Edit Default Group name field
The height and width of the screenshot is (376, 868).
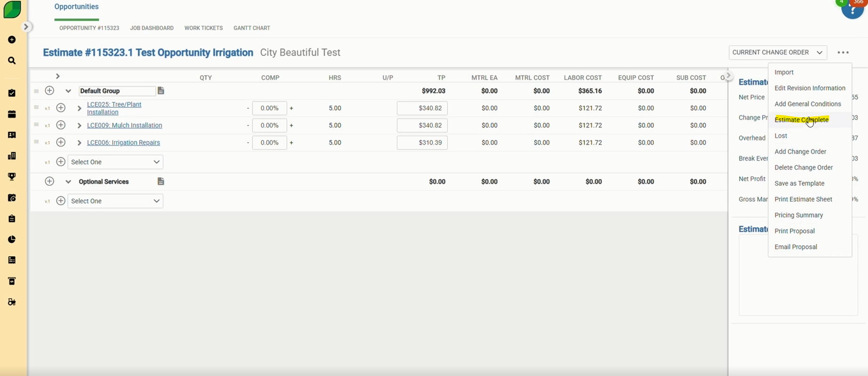point(117,91)
